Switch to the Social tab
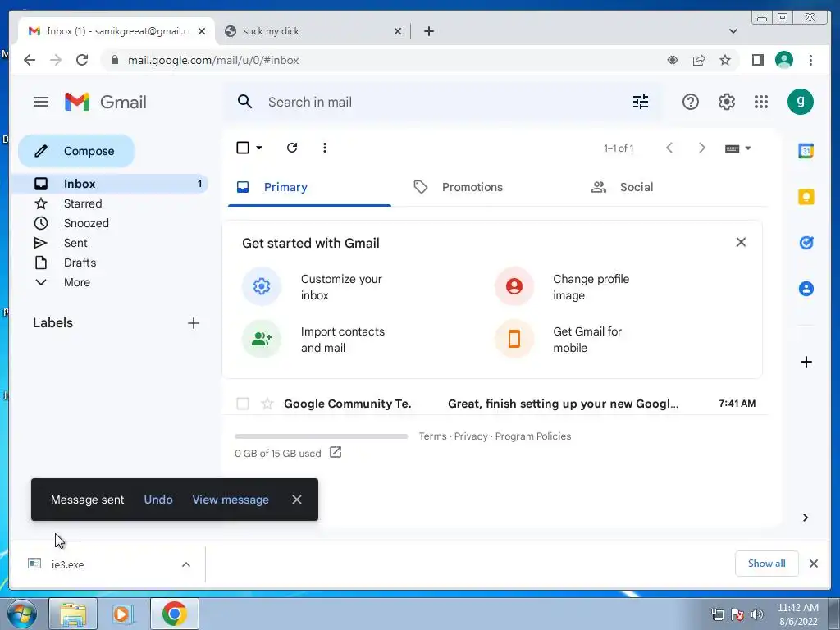The width and height of the screenshot is (840, 630). coord(637,187)
